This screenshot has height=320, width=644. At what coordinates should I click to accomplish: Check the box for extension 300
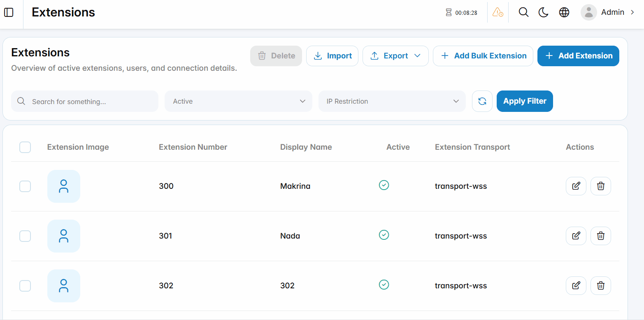(x=25, y=186)
